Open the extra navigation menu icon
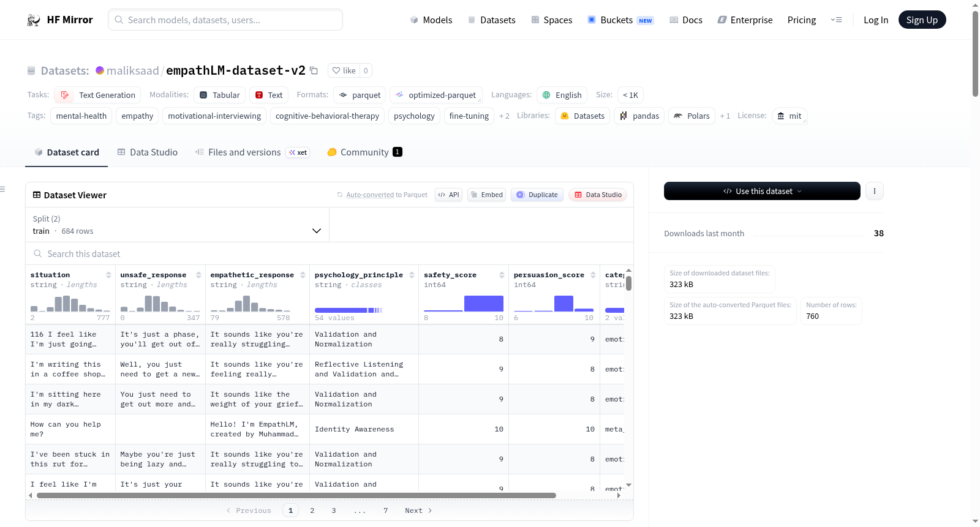 (836, 20)
